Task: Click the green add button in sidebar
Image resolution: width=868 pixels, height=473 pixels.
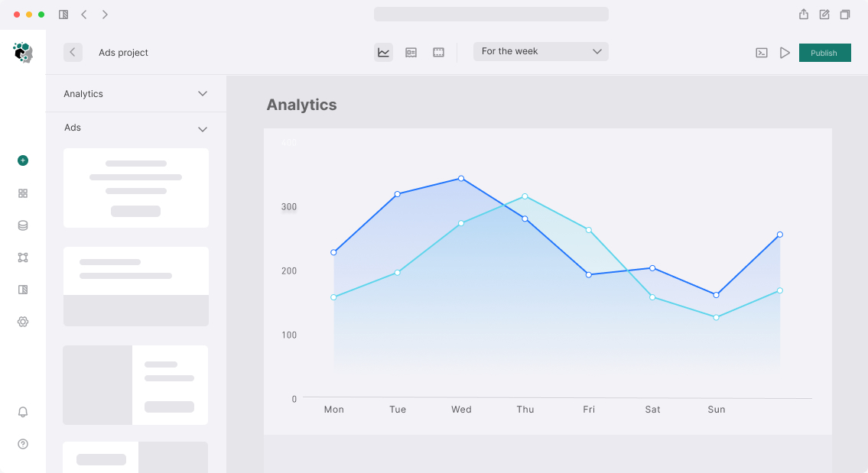Action: point(23,160)
